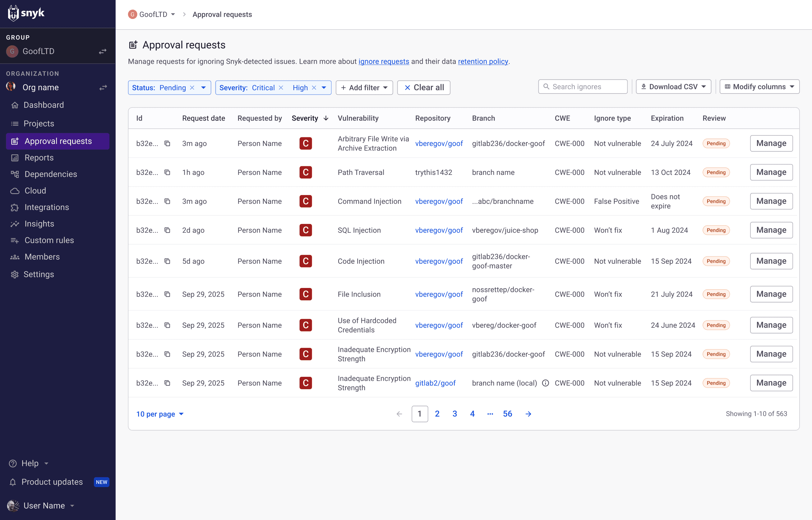Sort by Severity column arrow
Image resolution: width=812 pixels, height=520 pixels.
326,118
